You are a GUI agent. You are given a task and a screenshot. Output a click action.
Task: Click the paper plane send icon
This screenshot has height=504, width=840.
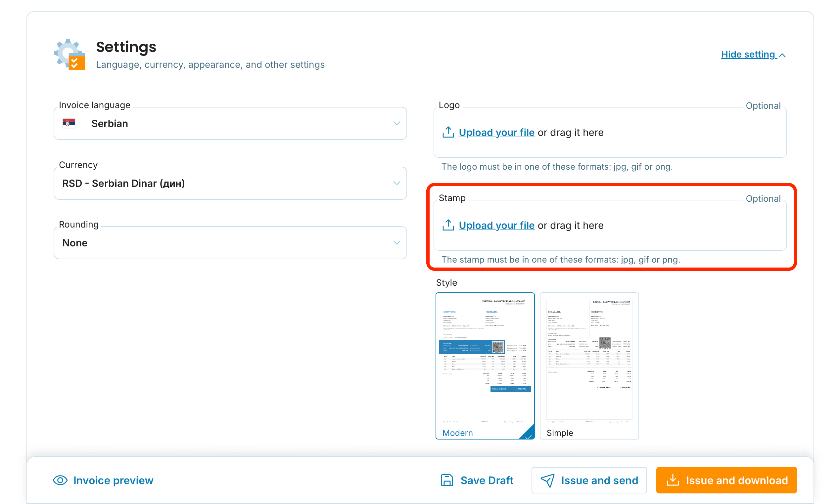(547, 480)
